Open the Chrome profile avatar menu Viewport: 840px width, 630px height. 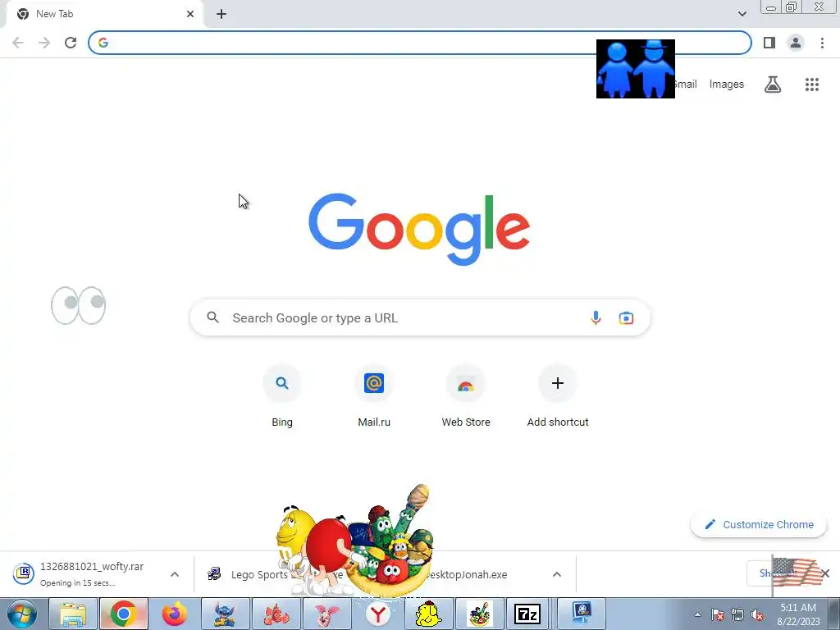tap(796, 43)
